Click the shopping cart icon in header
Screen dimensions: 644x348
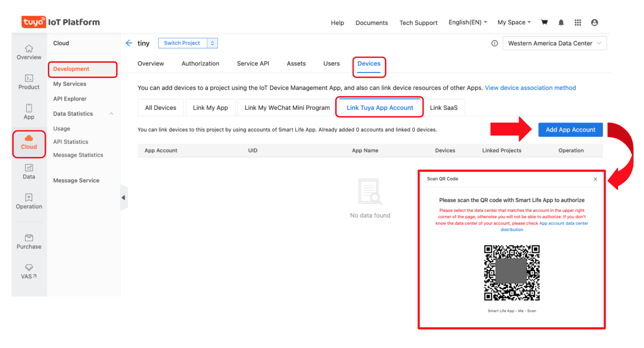click(544, 22)
